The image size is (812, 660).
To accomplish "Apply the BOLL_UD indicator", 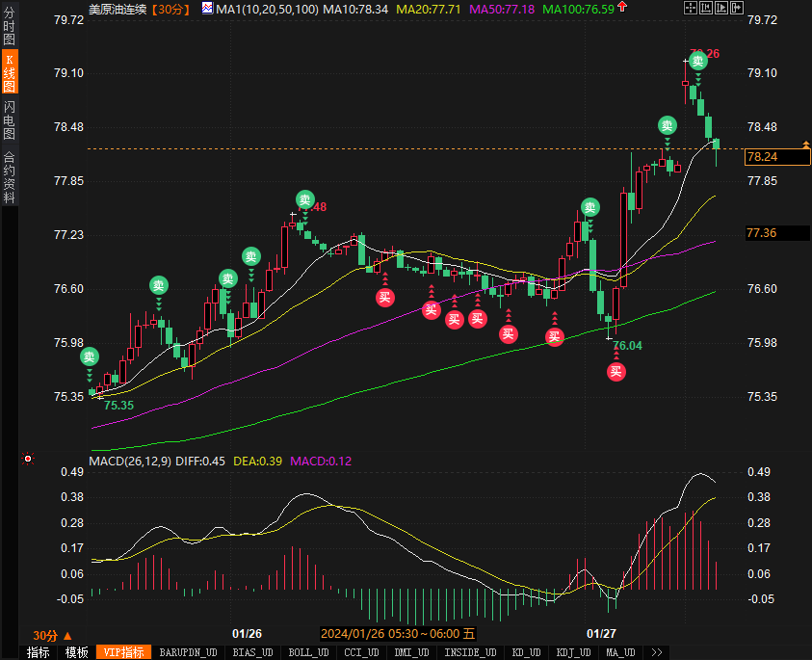I will (307, 652).
